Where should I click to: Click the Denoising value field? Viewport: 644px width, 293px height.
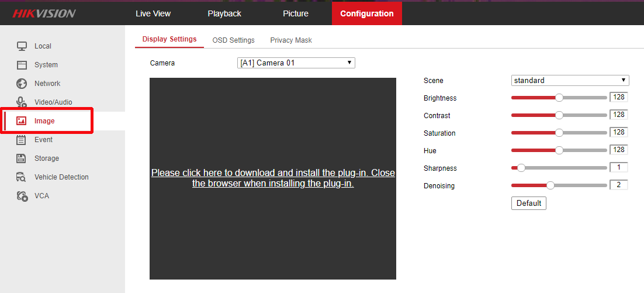pyautogui.click(x=618, y=184)
